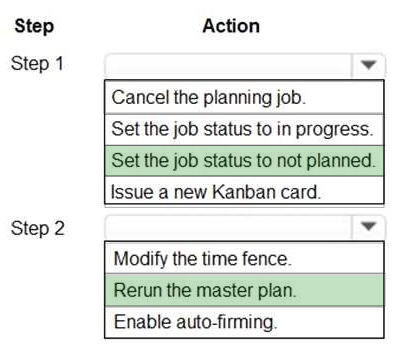Select the green highlighted Step 1 answer
Viewport: 401px width, 361px height.
[244, 161]
